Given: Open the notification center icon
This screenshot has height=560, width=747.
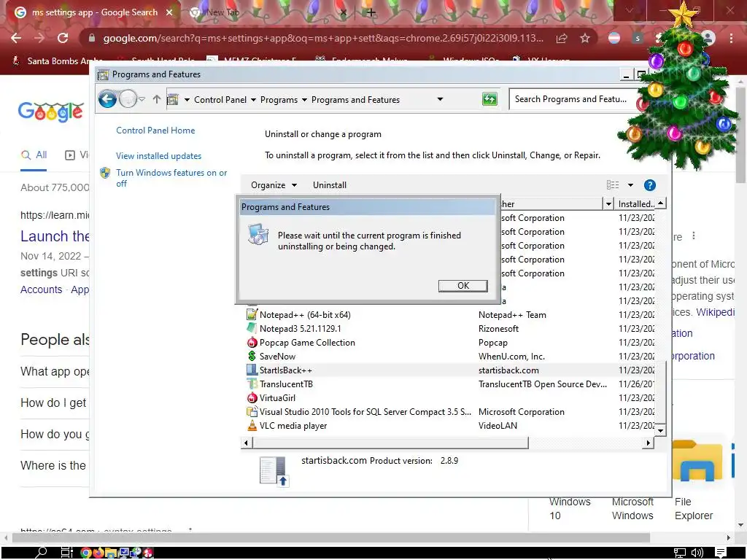Looking at the screenshot, I should click(720, 553).
